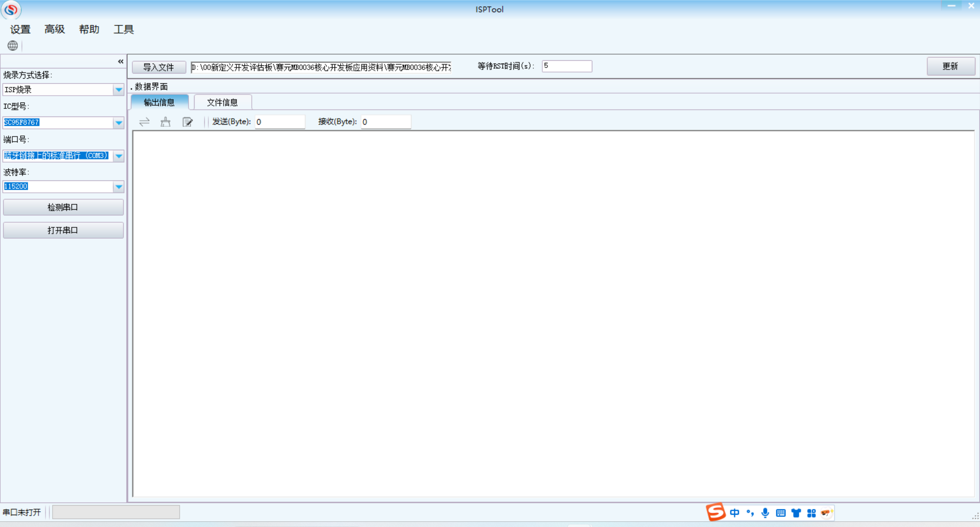Click the 更新 button

950,66
